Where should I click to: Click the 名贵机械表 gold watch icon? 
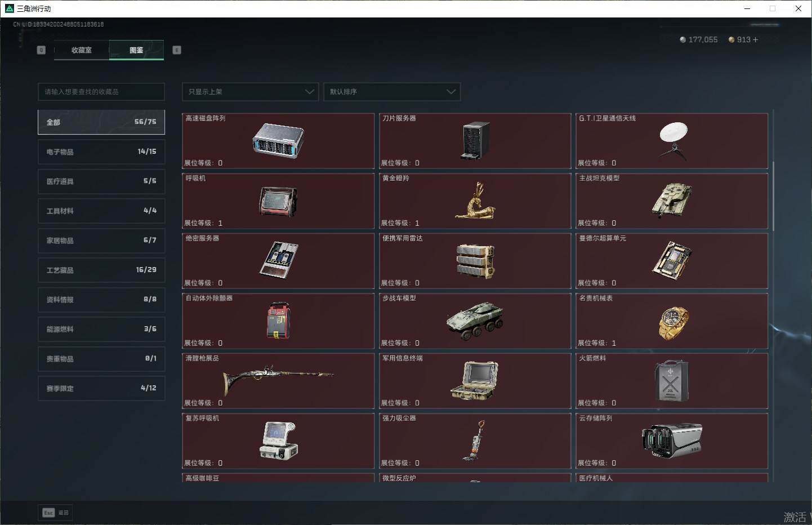pyautogui.click(x=673, y=323)
